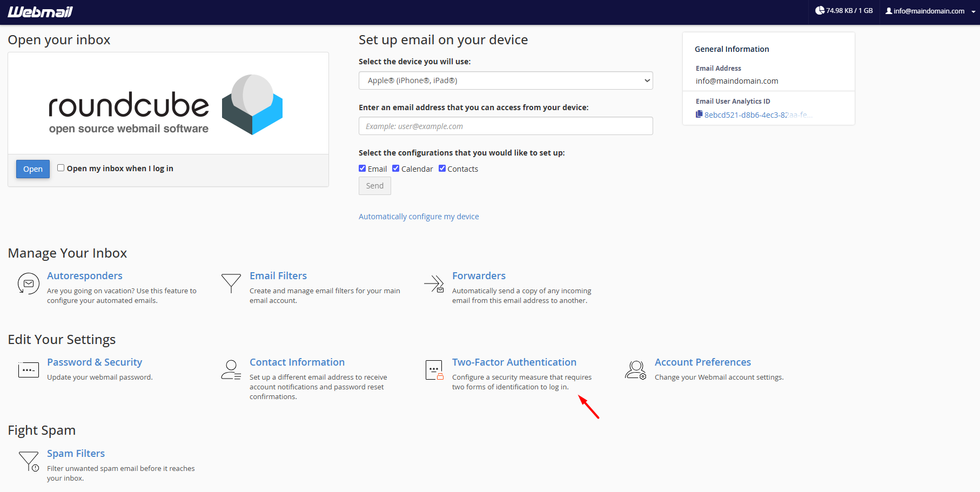980x492 pixels.
Task: Focus the email address input field
Action: 506,126
